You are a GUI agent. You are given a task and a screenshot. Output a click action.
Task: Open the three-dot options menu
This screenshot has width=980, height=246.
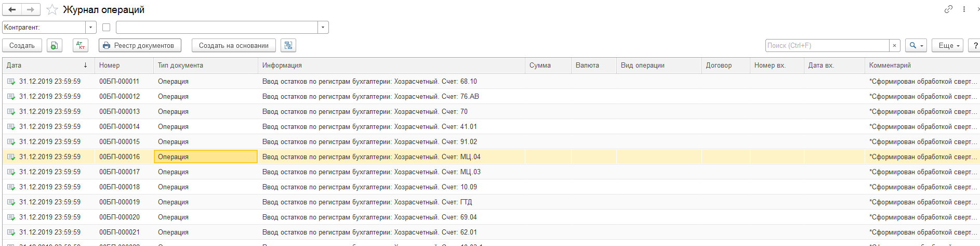964,9
